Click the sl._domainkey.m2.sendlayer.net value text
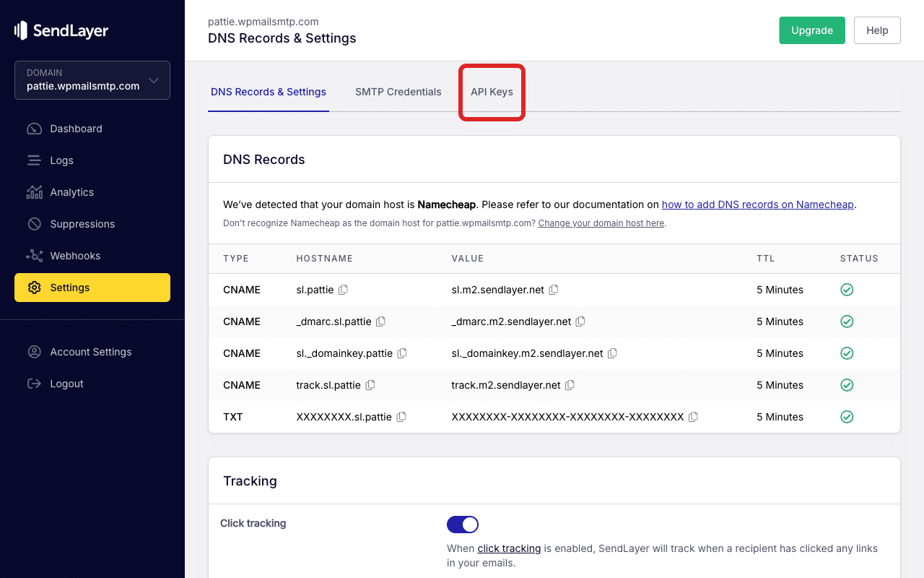 click(527, 353)
